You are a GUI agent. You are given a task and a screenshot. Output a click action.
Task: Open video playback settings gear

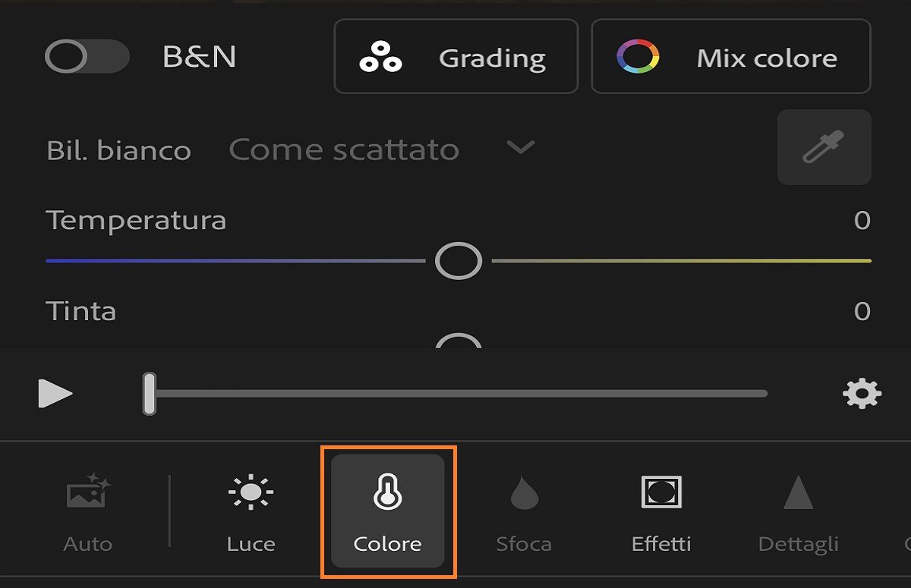862,393
